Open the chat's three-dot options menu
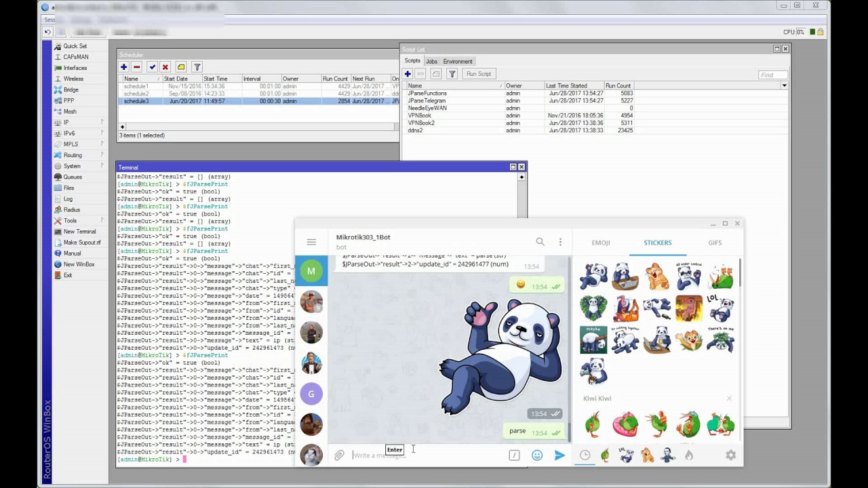This screenshot has height=488, width=868. point(560,242)
